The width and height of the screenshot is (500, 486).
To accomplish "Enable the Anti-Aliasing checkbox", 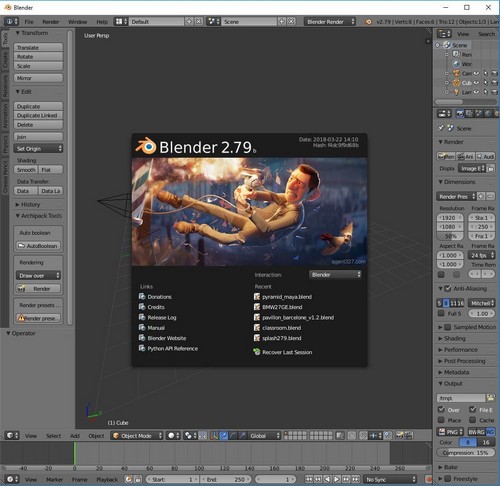I will (448, 288).
